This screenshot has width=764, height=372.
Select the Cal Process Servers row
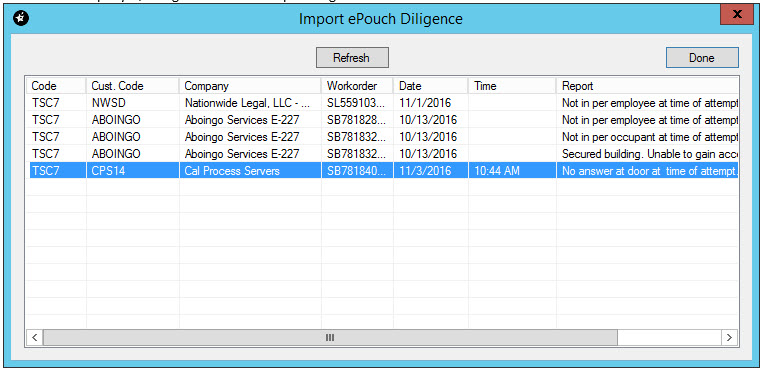click(x=382, y=171)
